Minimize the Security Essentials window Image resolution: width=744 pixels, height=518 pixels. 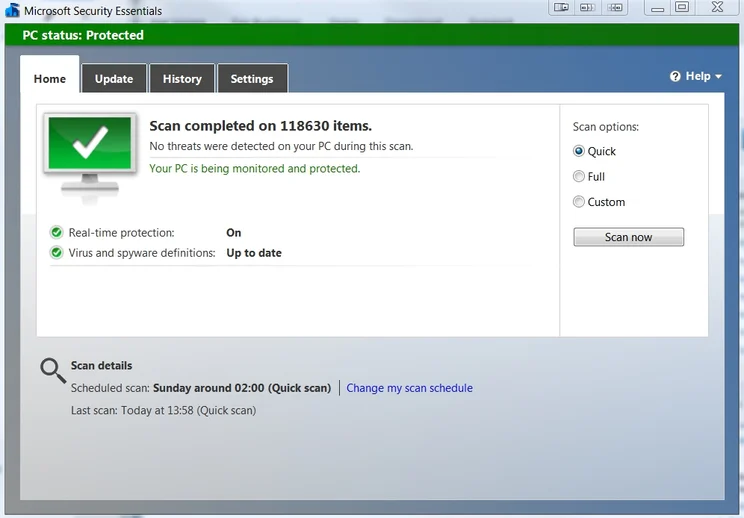pyautogui.click(x=657, y=8)
